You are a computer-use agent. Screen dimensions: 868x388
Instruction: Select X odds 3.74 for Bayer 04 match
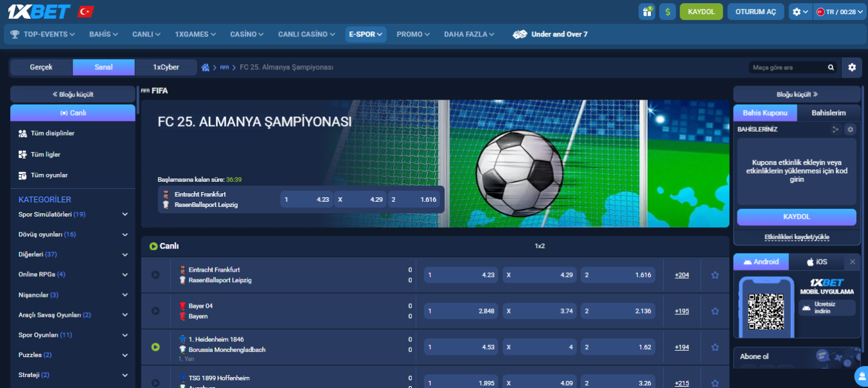pyautogui.click(x=539, y=311)
